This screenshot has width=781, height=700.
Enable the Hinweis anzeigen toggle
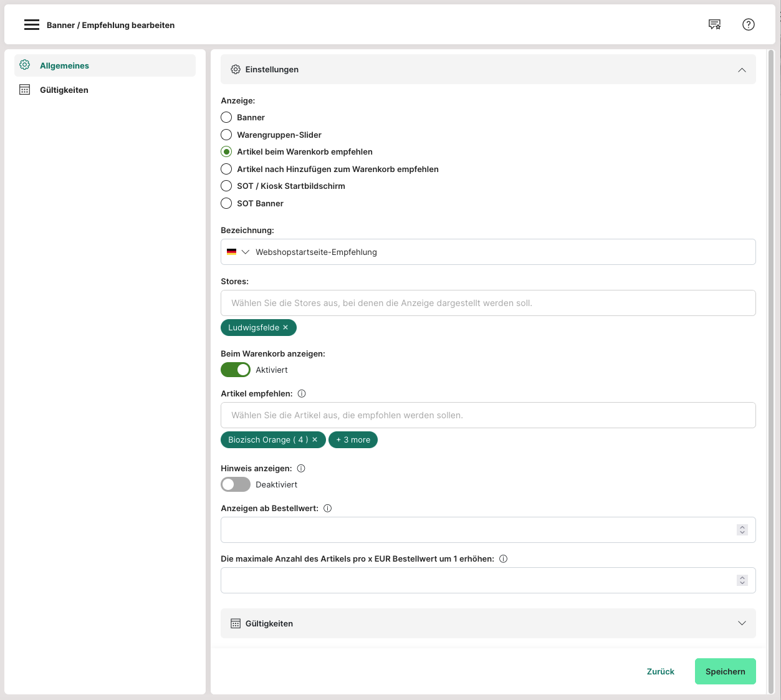point(236,484)
